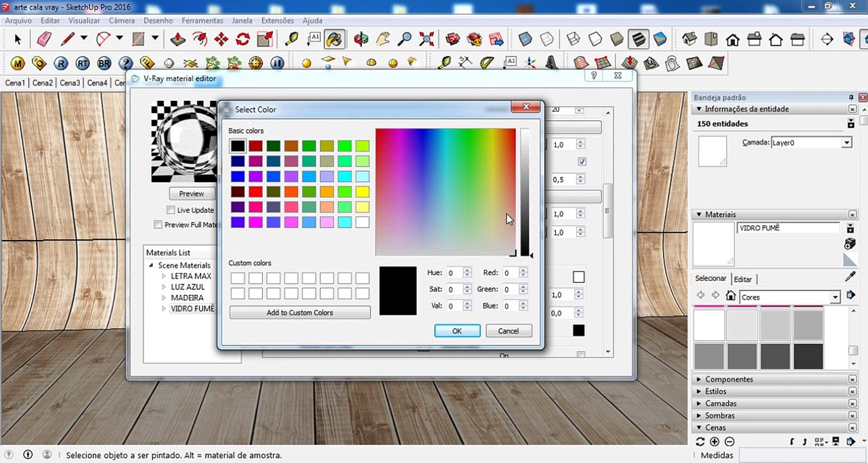868x463 pixels.
Task: Pick the pink Eraser tool
Action: coord(44,39)
